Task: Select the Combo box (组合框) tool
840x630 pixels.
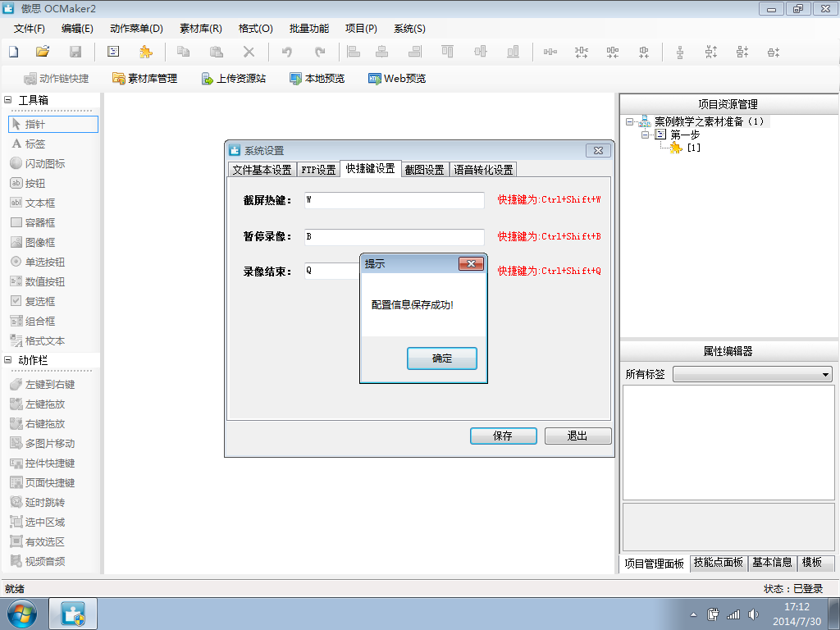Action: tap(33, 322)
